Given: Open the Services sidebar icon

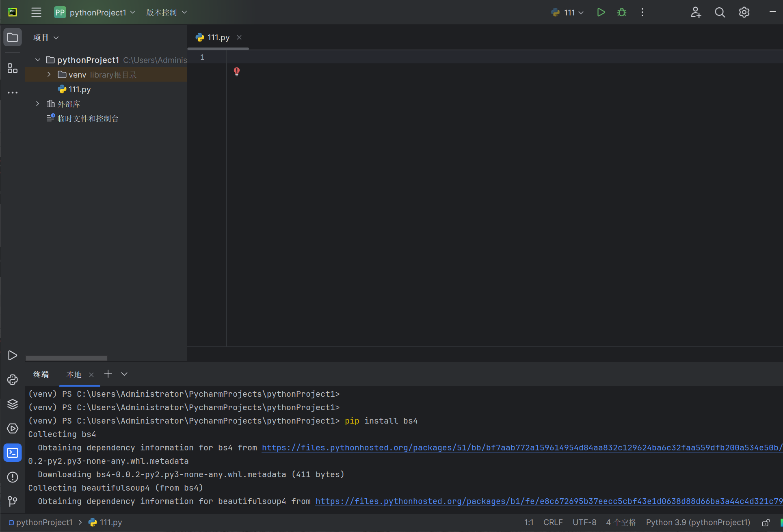Looking at the screenshot, I should pyautogui.click(x=13, y=428).
